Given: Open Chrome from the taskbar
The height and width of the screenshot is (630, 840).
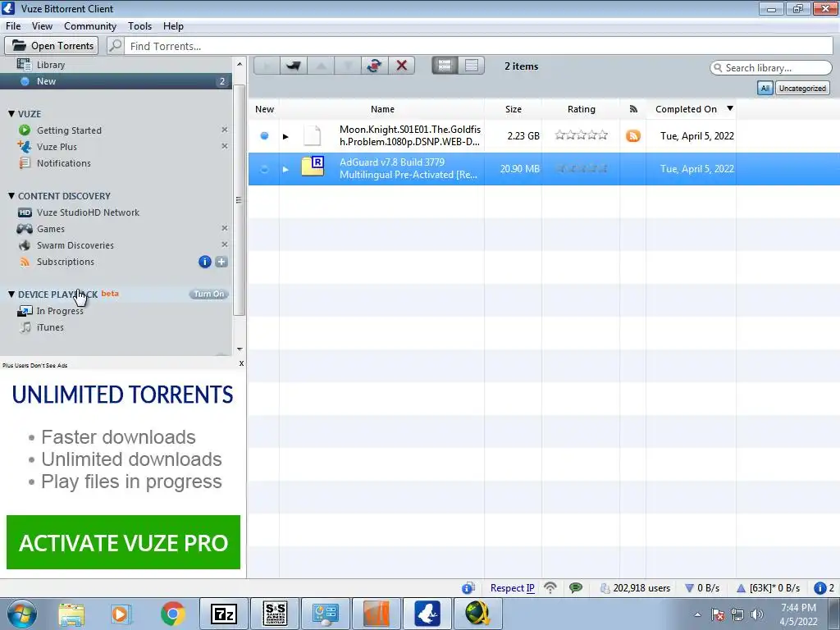Looking at the screenshot, I should tap(172, 614).
